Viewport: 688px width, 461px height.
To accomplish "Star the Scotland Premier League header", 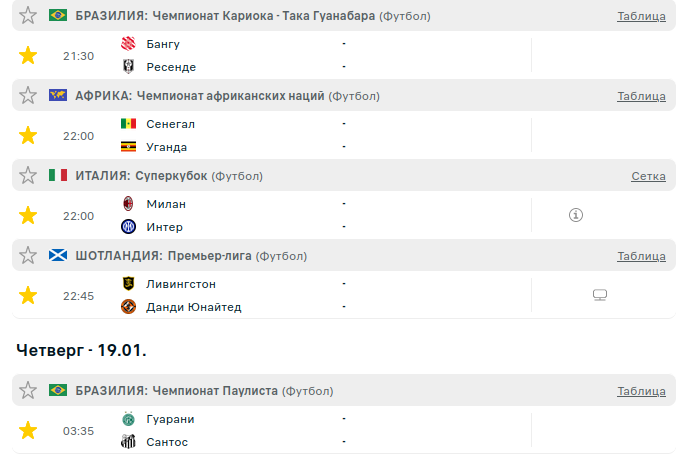I will point(28,256).
